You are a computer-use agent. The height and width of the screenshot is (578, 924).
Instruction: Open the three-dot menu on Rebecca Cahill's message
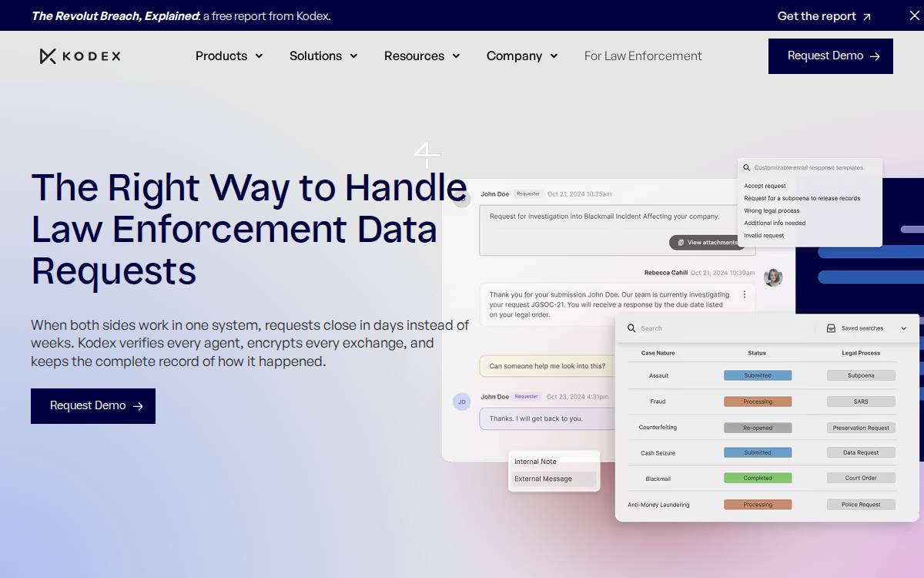[x=745, y=294]
